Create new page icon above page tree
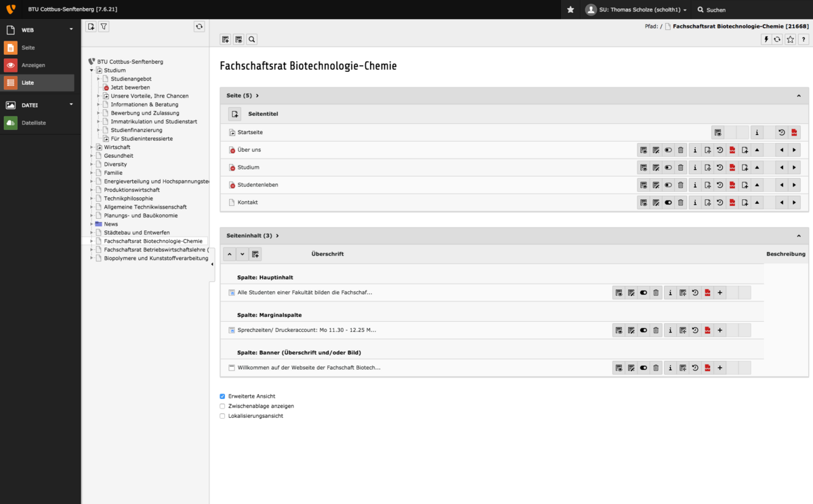 91,26
